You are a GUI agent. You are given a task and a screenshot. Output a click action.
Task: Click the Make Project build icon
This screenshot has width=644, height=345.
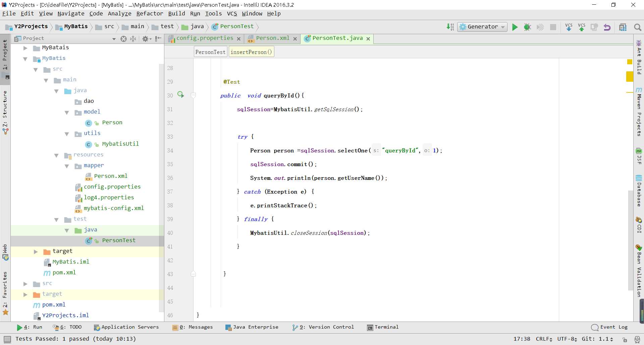pos(450,27)
